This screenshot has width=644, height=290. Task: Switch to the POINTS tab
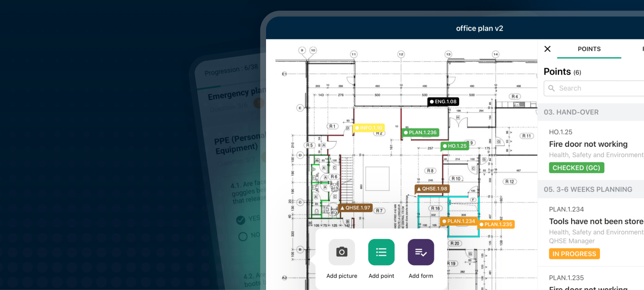pos(589,49)
